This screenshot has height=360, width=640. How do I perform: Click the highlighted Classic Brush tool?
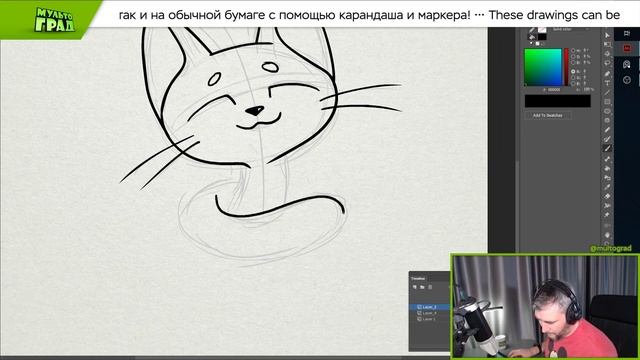[x=607, y=148]
